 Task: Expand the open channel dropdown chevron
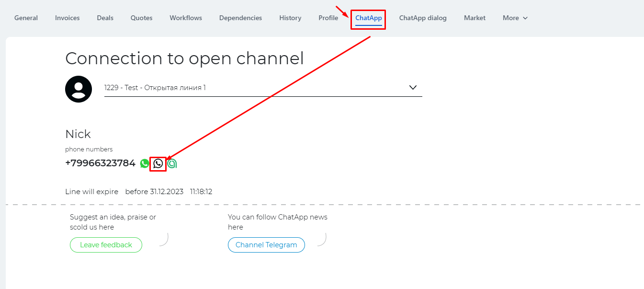coord(413,88)
